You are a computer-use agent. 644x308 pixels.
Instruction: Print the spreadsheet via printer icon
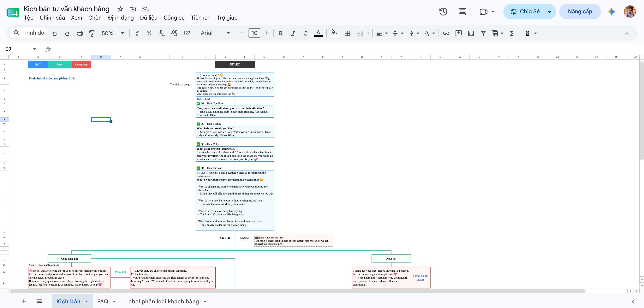click(80, 33)
